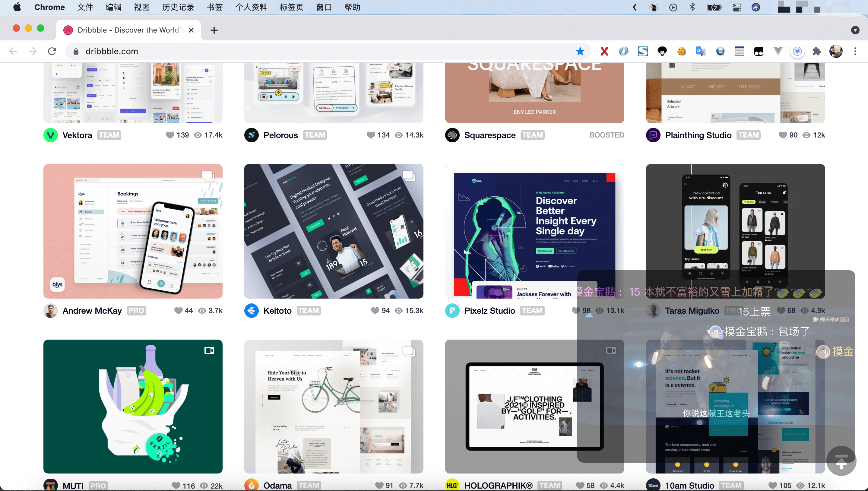Click the bookmark star in address bar
Screen dimensions: 868x491
(580, 51)
